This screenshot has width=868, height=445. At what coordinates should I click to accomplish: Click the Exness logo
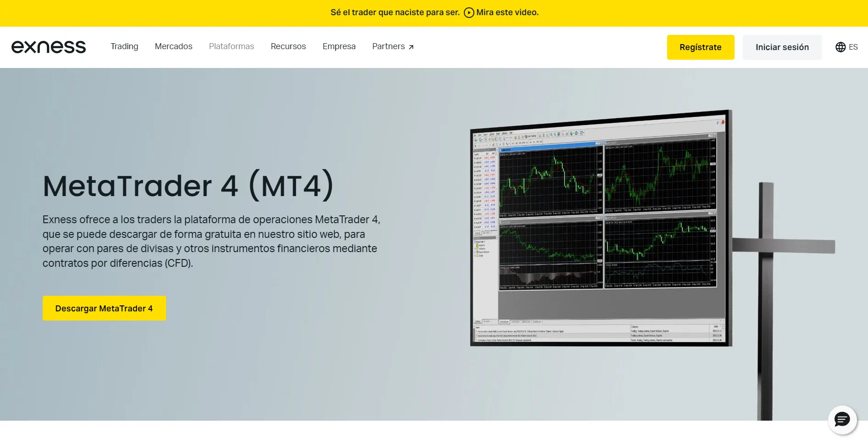coord(49,47)
